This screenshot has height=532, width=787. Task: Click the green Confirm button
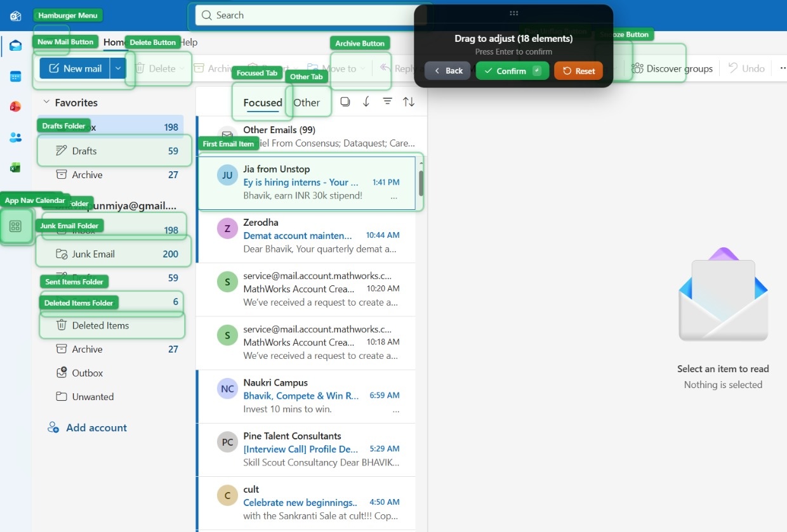point(512,71)
